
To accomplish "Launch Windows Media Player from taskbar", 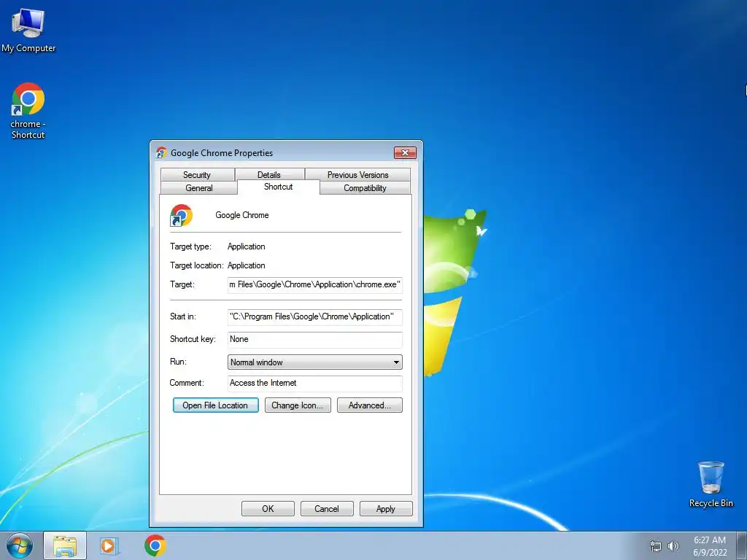I will click(x=109, y=545).
